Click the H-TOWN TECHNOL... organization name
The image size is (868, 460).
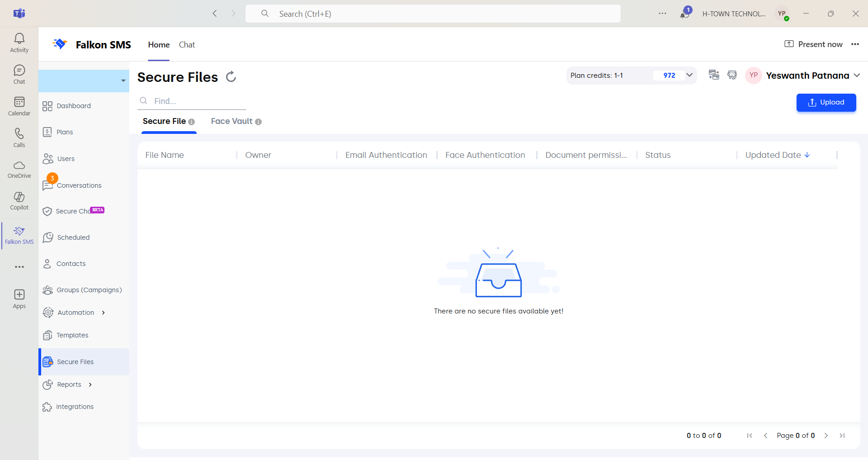[x=734, y=14]
